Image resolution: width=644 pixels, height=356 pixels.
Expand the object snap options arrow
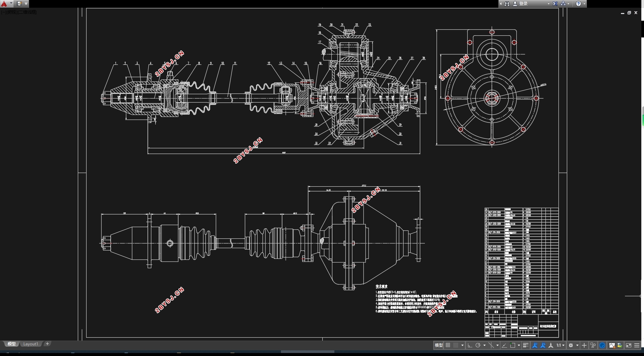519,345
